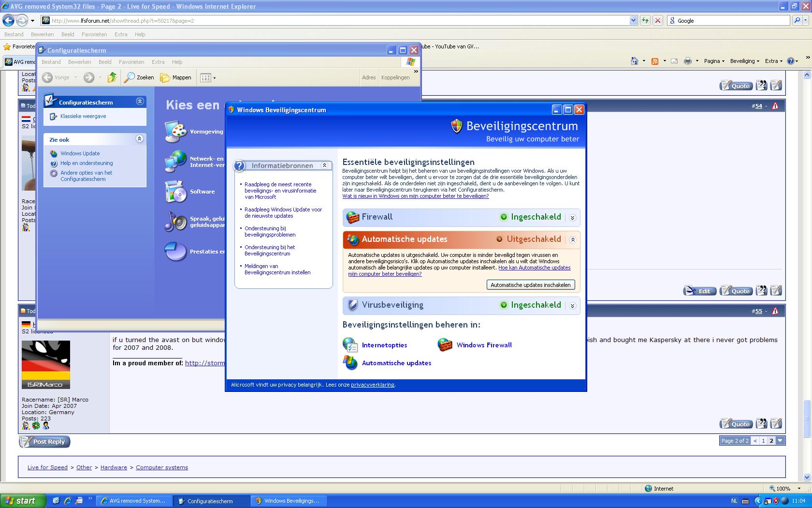
Task: Click the Quote button on post #55
Action: pos(736,424)
